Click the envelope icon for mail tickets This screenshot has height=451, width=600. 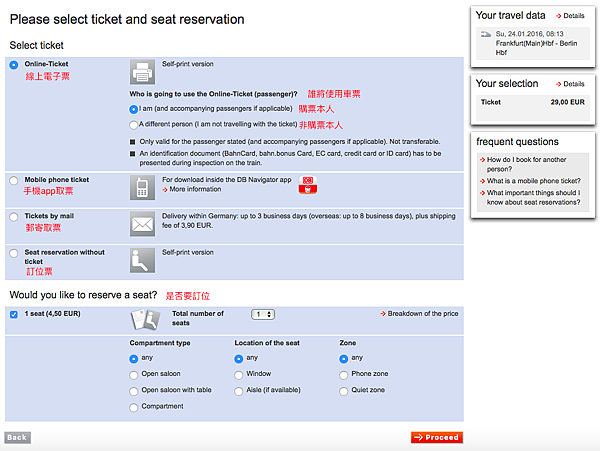(x=141, y=225)
